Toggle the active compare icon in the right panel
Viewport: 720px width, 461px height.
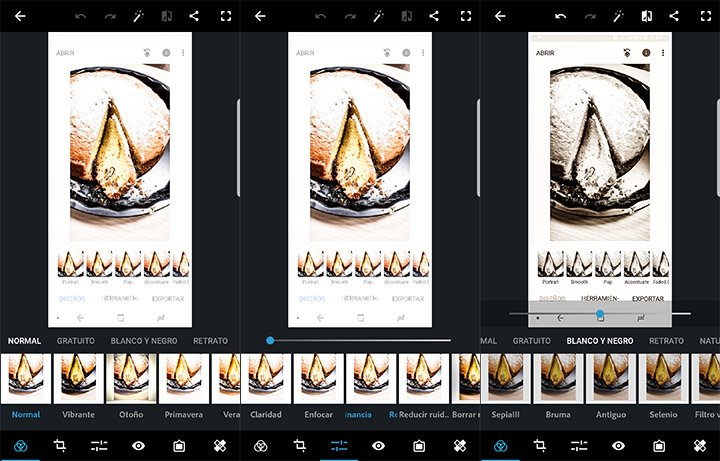(x=647, y=16)
